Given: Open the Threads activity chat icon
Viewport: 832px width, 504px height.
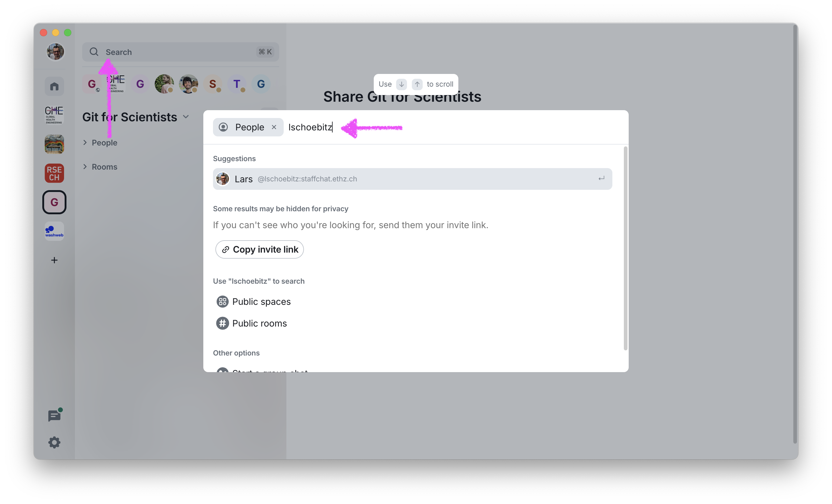Looking at the screenshot, I should (x=54, y=416).
